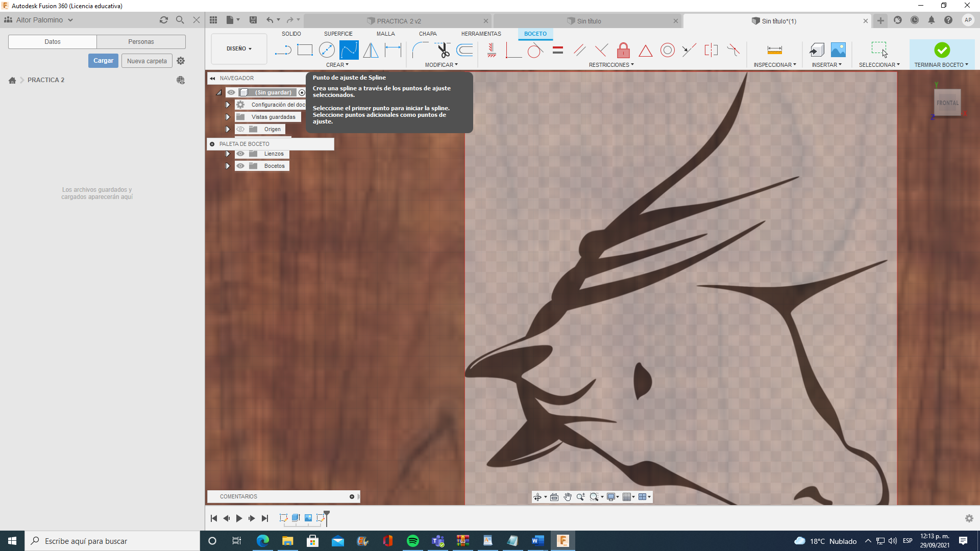Switch to the SOLIDO tab

tap(291, 34)
